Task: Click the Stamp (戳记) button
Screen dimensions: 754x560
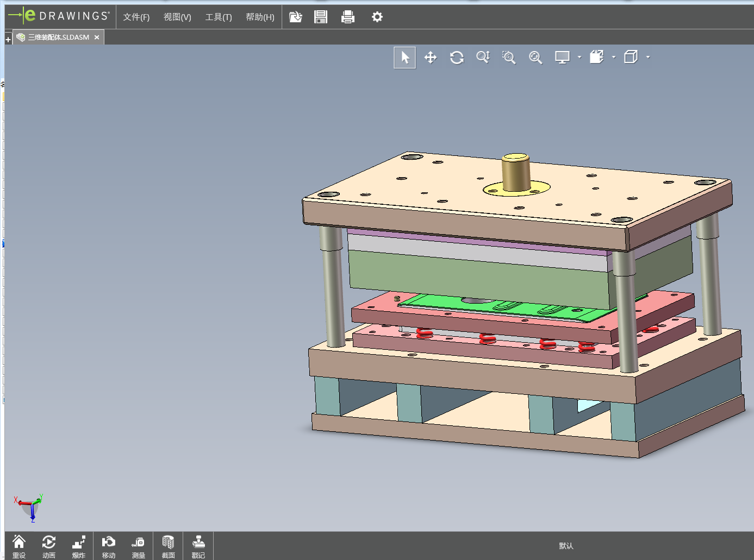Action: tap(198, 546)
